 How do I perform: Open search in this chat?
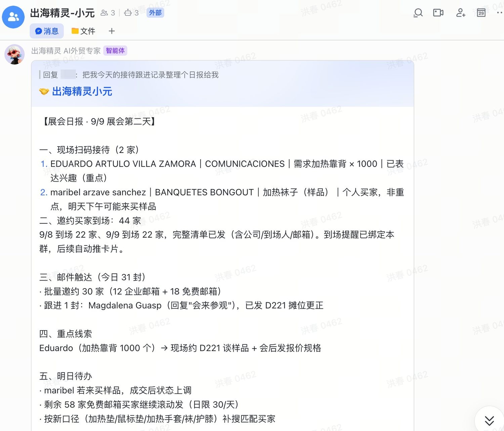click(x=418, y=13)
